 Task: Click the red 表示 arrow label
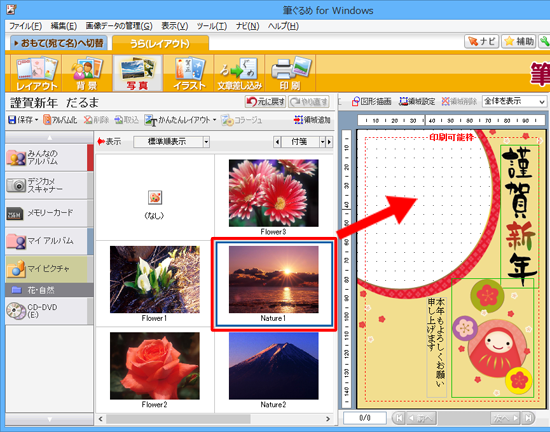point(109,142)
